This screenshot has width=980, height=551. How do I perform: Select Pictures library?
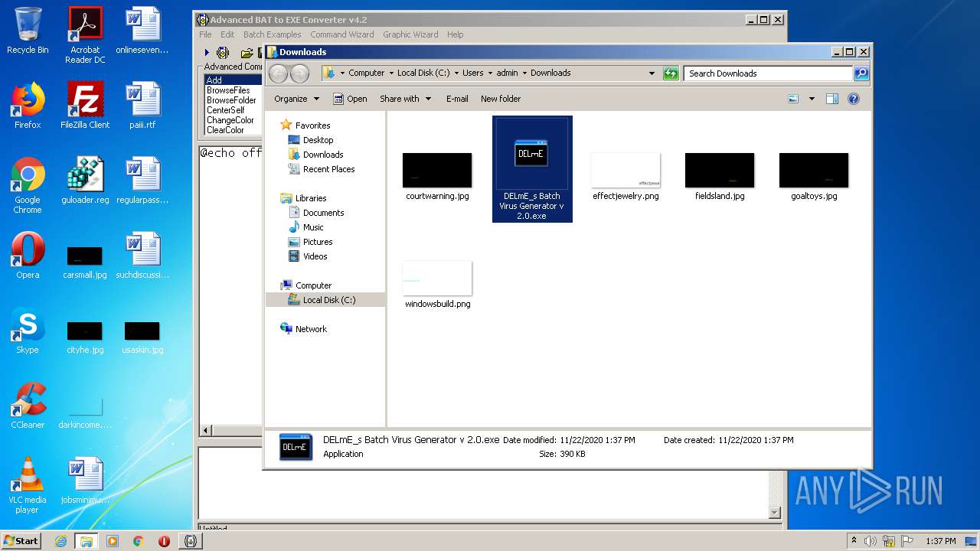[x=317, y=242]
